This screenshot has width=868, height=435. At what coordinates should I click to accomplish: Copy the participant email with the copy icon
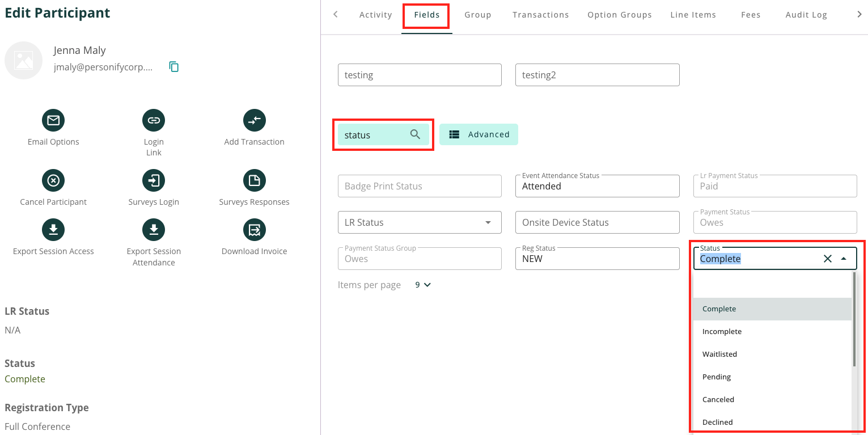pyautogui.click(x=174, y=67)
